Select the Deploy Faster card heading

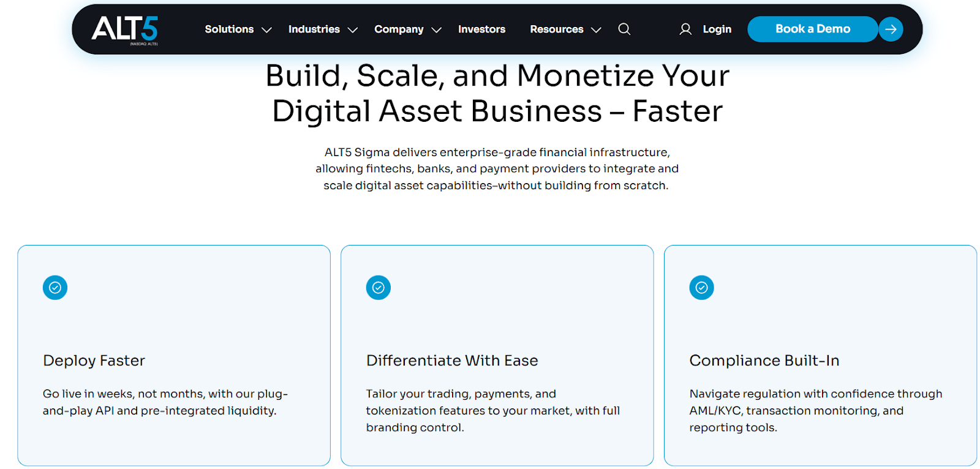94,361
